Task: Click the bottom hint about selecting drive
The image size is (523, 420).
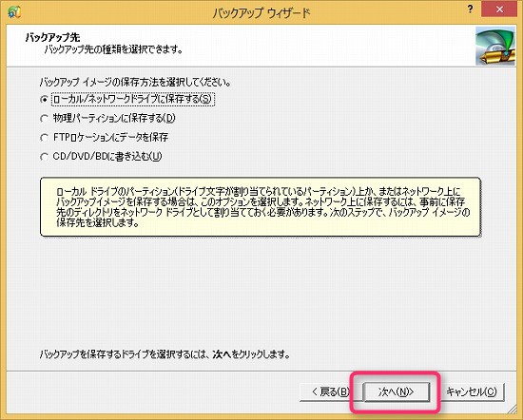Action: point(165,354)
